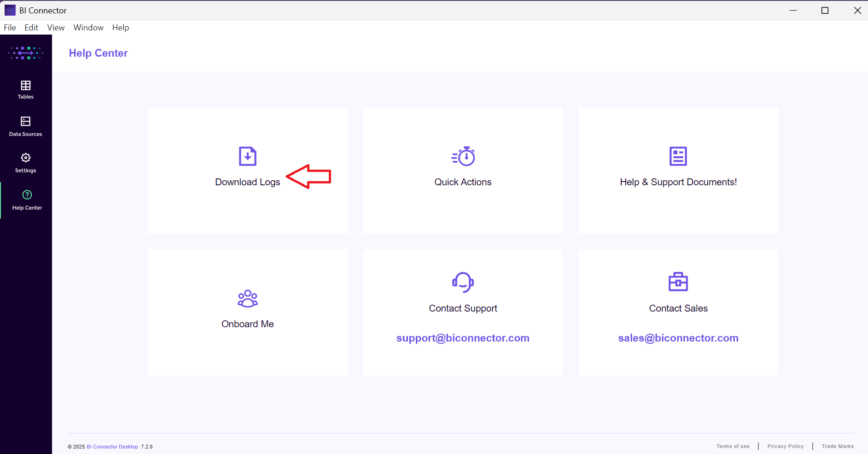Click the Contact Sales heading text
This screenshot has width=868, height=454.
(x=678, y=308)
